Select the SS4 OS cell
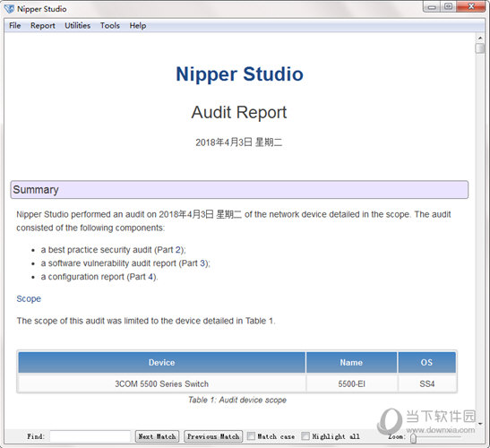This screenshot has height=448, width=490. [426, 383]
